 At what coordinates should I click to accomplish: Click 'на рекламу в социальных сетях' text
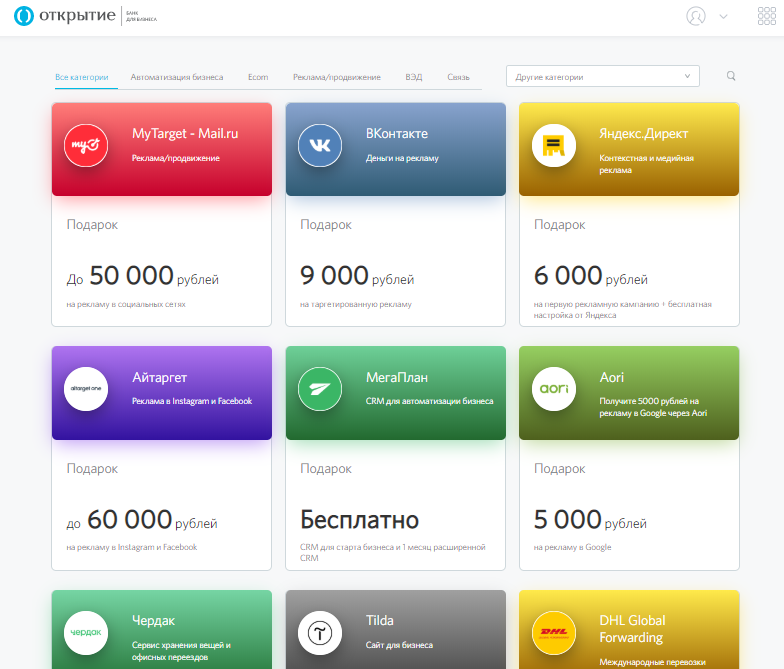coord(126,304)
